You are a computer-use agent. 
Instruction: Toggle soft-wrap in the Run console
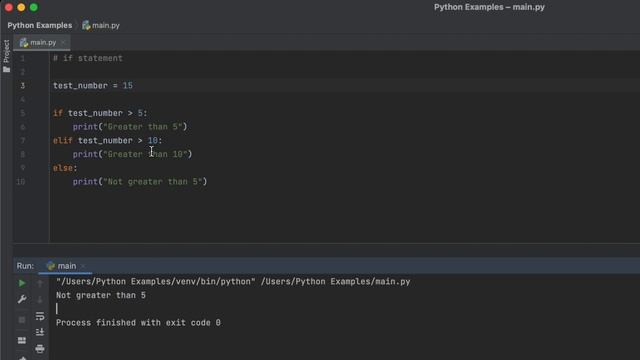coord(40,316)
